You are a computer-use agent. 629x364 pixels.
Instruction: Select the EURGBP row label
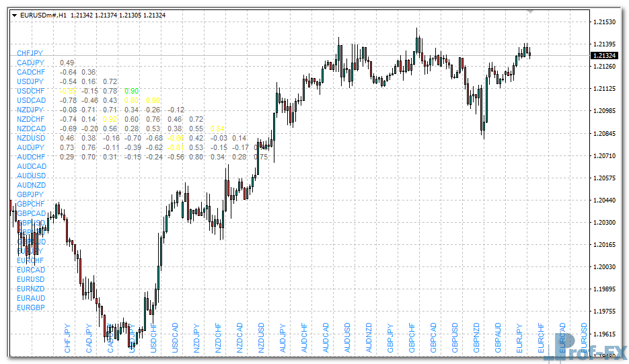tap(31, 307)
